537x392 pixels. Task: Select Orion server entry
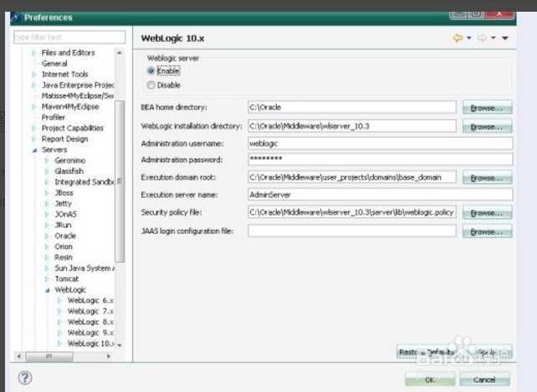tap(64, 247)
